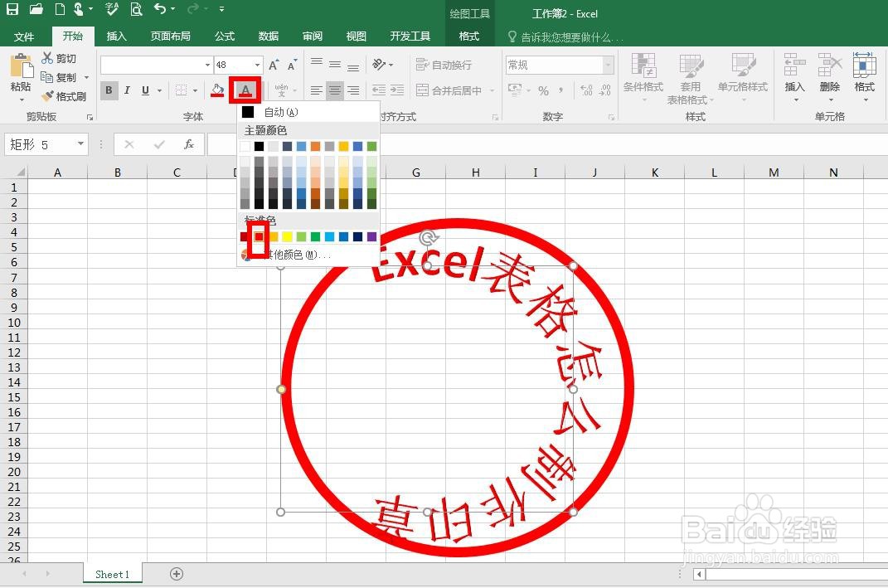888x588 pixels.
Task: Click the Insert cells (插入) icon
Action: click(794, 66)
